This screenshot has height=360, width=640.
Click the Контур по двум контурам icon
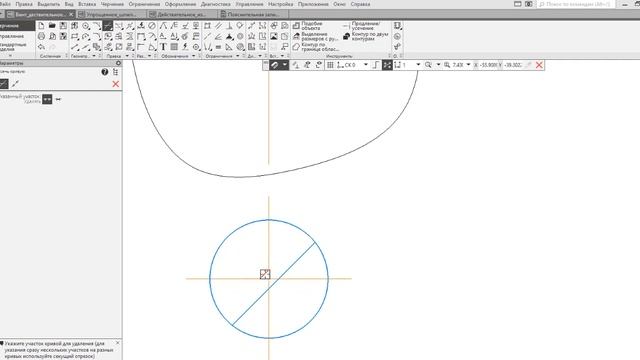tap(347, 36)
